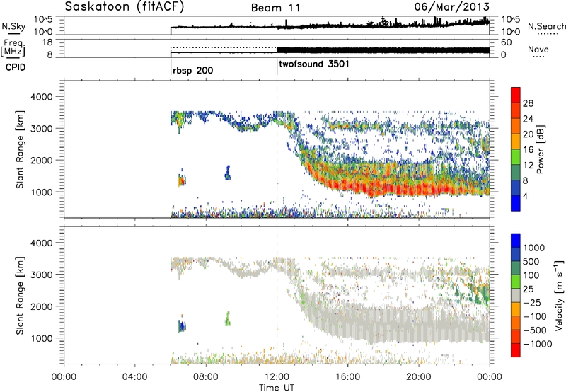Click "Slant Range [km]" label of power panel

[x=20, y=149]
